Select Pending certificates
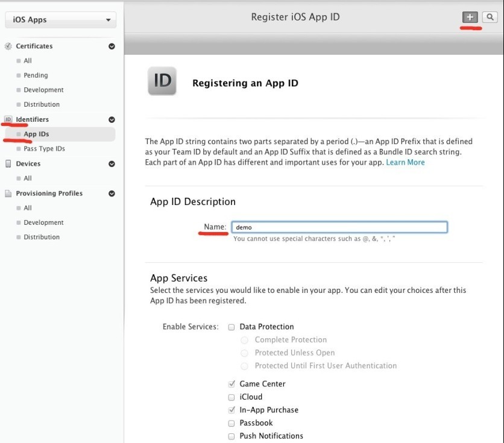The height and width of the screenshot is (443, 504). [36, 75]
